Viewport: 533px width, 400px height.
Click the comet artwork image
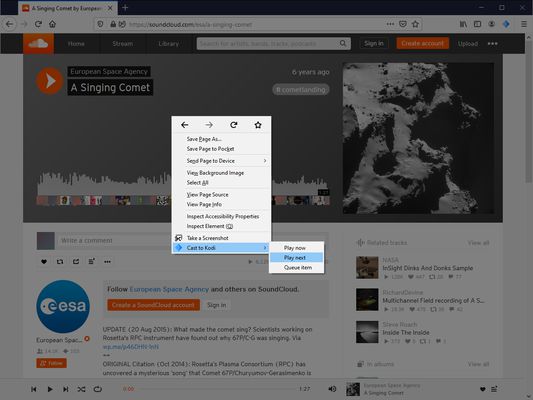click(418, 138)
